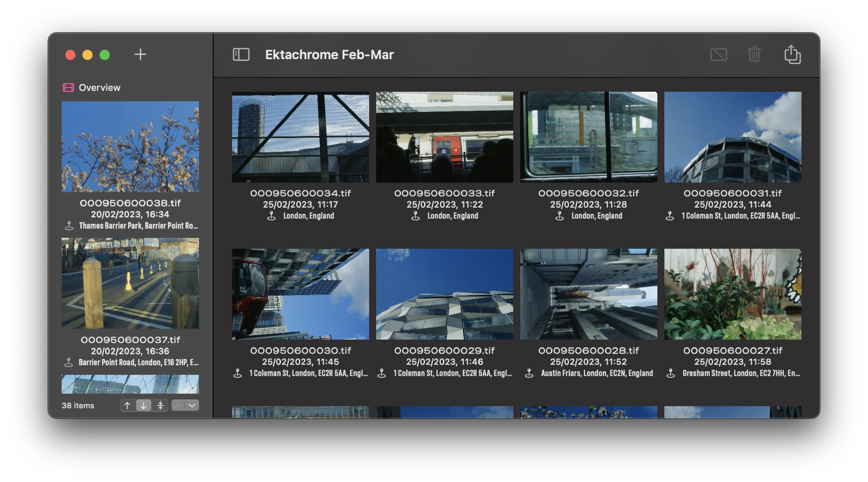Viewport: 868px width, 482px height.
Task: Click location pin icon for 000950600037.tif
Action: click(69, 363)
